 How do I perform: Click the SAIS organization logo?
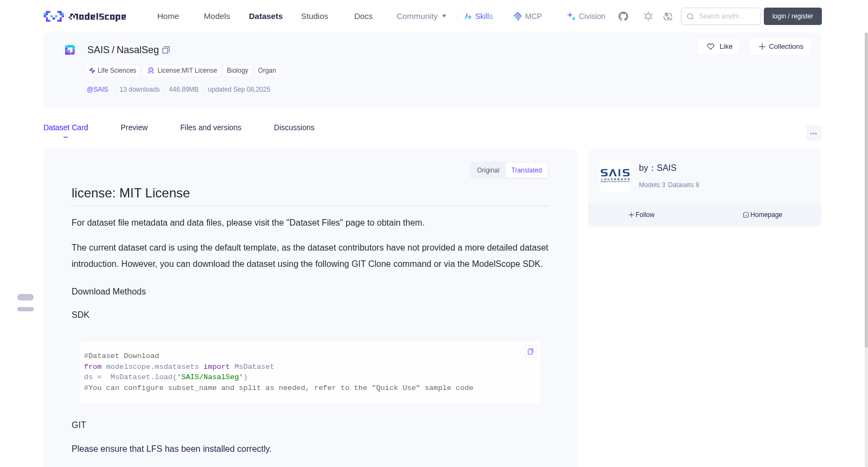(615, 175)
